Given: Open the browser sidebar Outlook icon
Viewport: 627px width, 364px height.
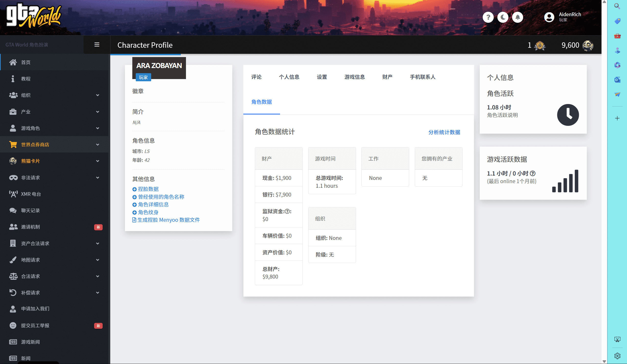Looking at the screenshot, I should [x=617, y=80].
